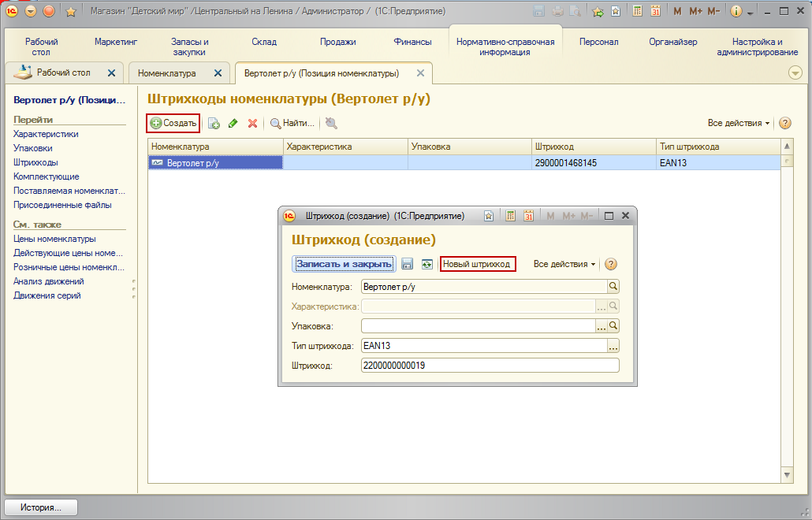The width and height of the screenshot is (812, 520).
Task: Click the help question mark in barcode dialog
Action: [611, 264]
